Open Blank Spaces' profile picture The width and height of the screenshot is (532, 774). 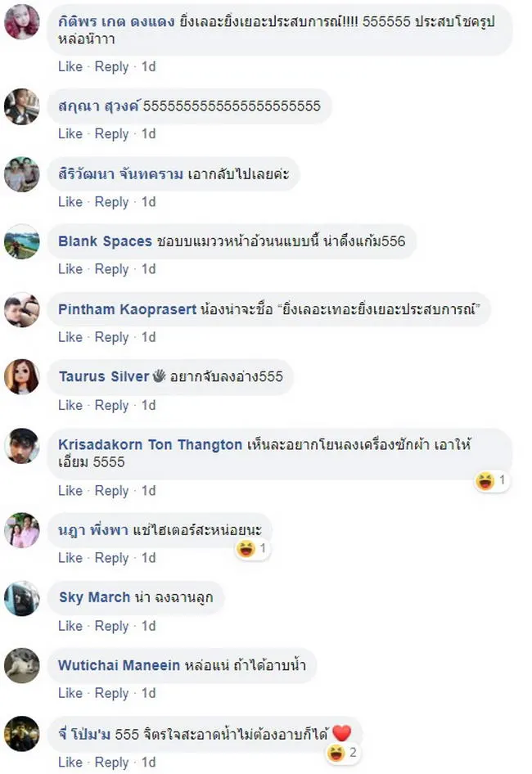pos(21,242)
